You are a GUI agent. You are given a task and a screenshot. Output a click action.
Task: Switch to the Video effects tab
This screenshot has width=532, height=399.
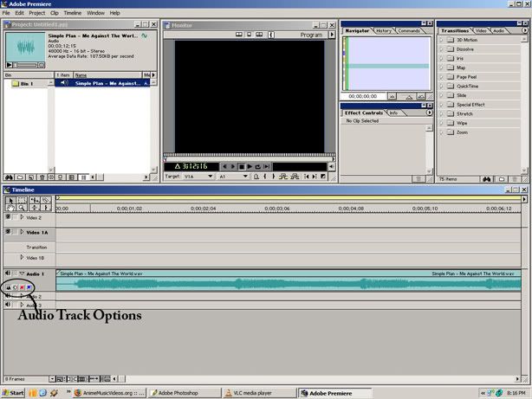click(481, 30)
